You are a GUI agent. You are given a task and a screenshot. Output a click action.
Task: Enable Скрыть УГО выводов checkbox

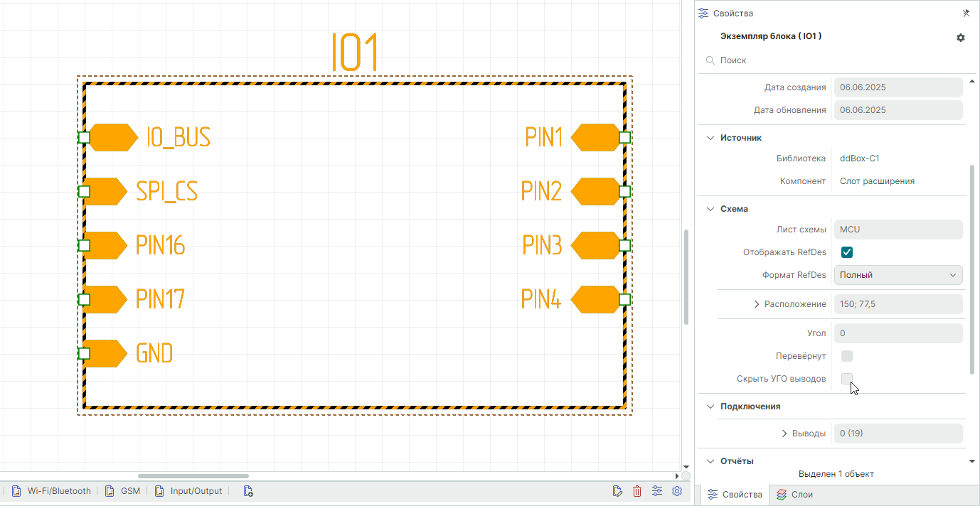click(x=847, y=379)
